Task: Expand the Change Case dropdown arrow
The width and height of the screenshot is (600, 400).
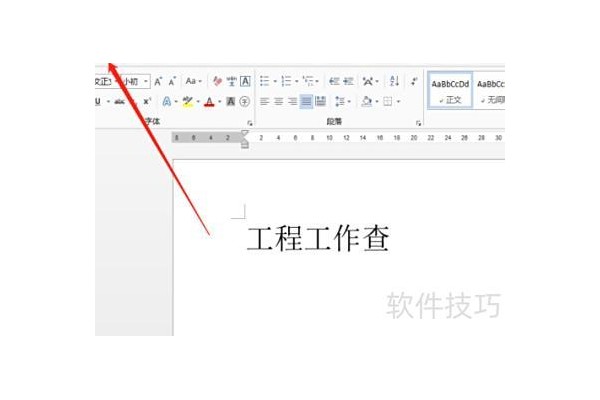Action: tap(200, 81)
